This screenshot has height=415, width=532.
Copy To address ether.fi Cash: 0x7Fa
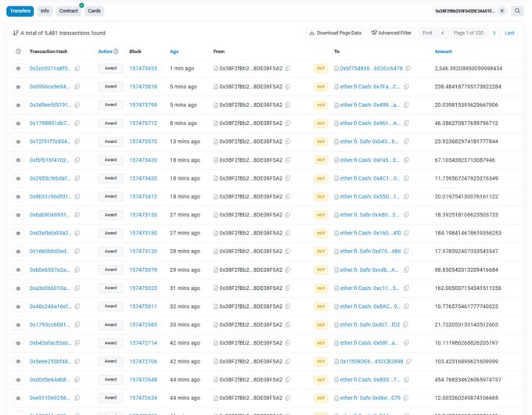[406, 87]
